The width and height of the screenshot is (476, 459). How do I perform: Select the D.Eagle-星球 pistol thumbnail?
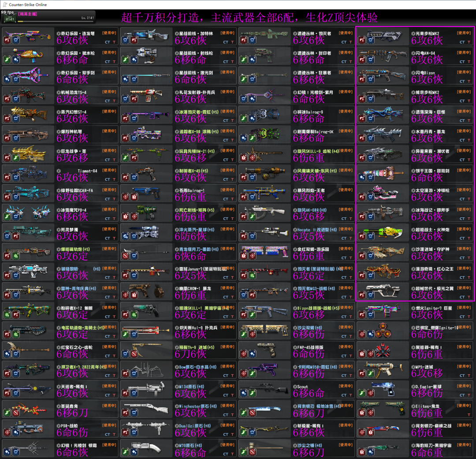pyautogui.click(x=383, y=389)
